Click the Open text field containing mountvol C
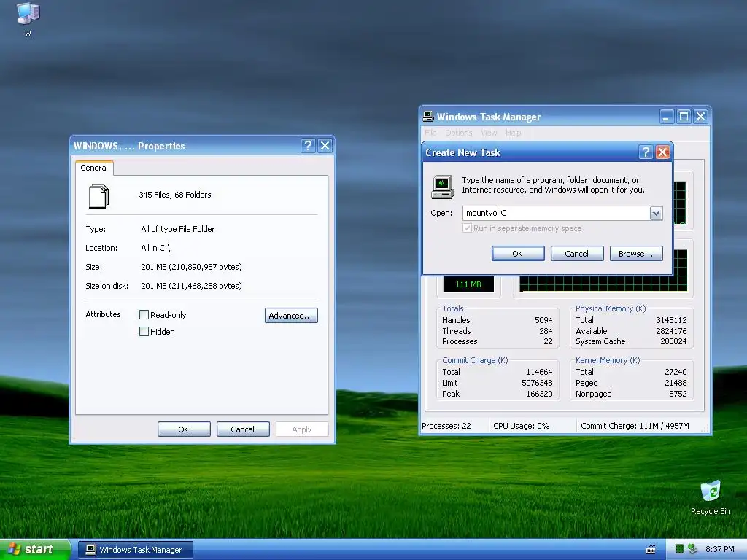The height and width of the screenshot is (560, 747). tap(556, 214)
